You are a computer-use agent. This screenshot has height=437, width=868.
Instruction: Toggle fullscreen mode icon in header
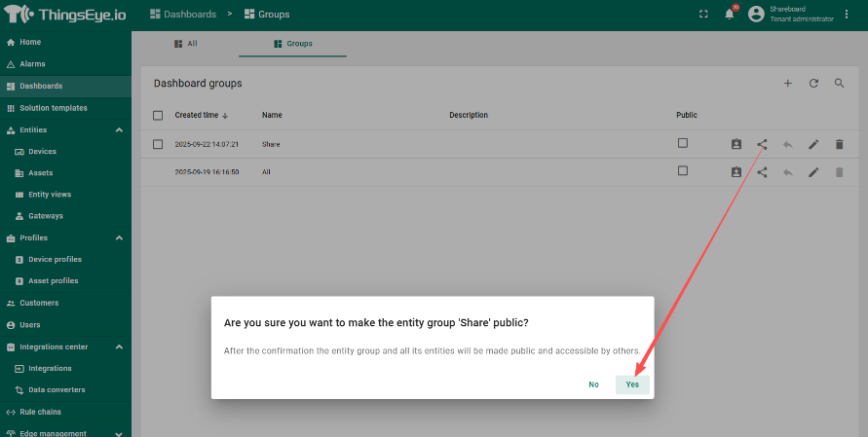703,15
